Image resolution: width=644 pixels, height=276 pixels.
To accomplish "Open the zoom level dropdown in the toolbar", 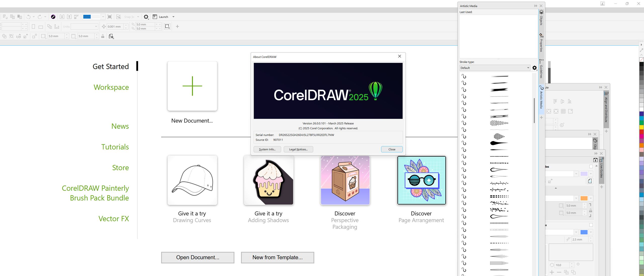I will (x=103, y=17).
